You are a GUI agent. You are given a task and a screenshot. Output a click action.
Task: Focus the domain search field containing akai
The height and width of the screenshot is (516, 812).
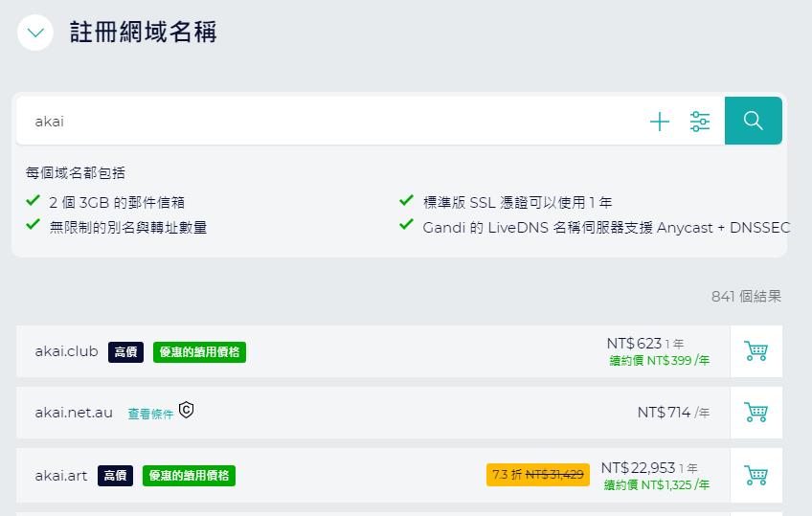[x=326, y=122]
